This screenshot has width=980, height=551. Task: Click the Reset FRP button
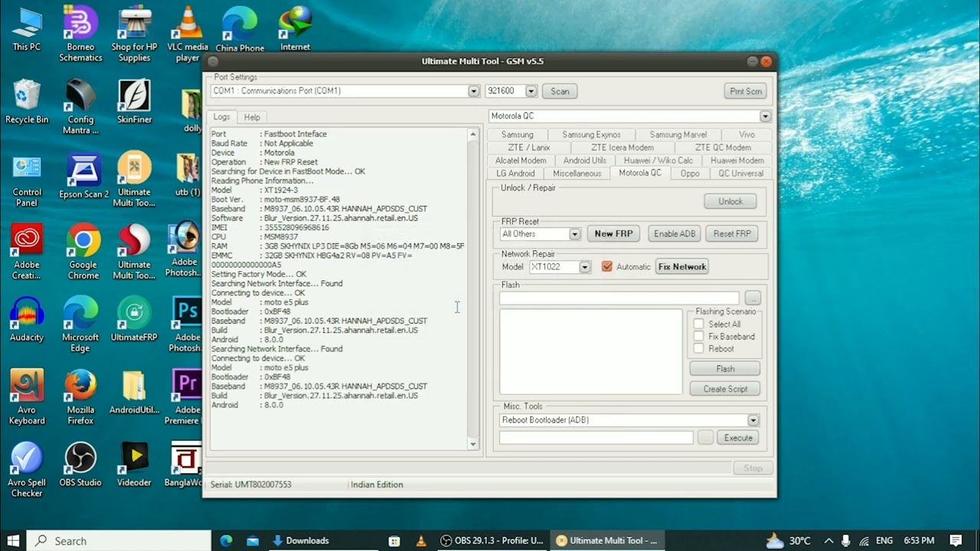point(732,234)
